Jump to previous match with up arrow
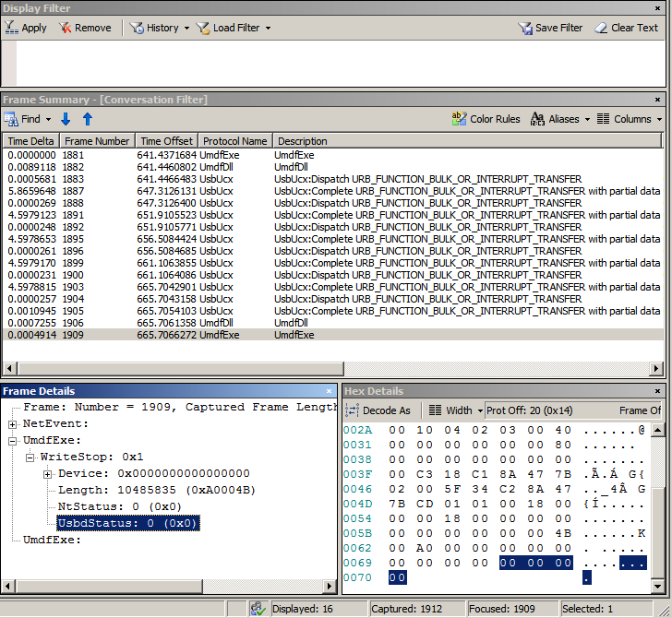The width and height of the screenshot is (672, 618). pyautogui.click(x=88, y=119)
